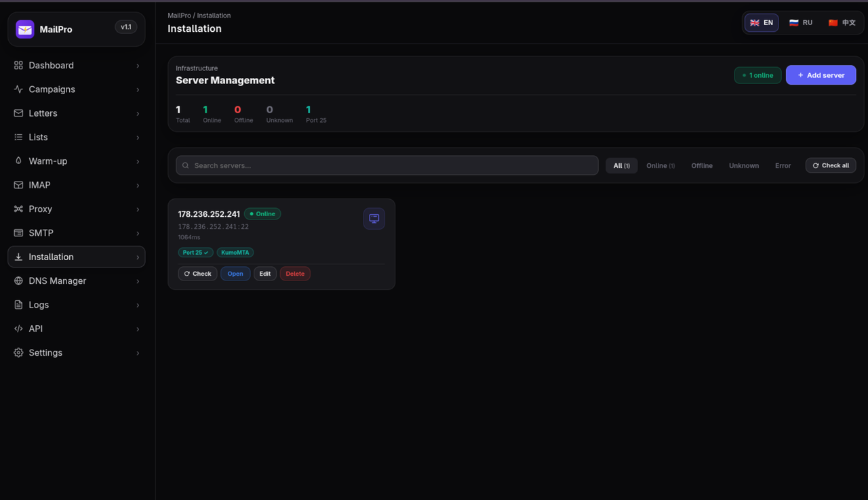Expand the Installation menu chevron

138,257
